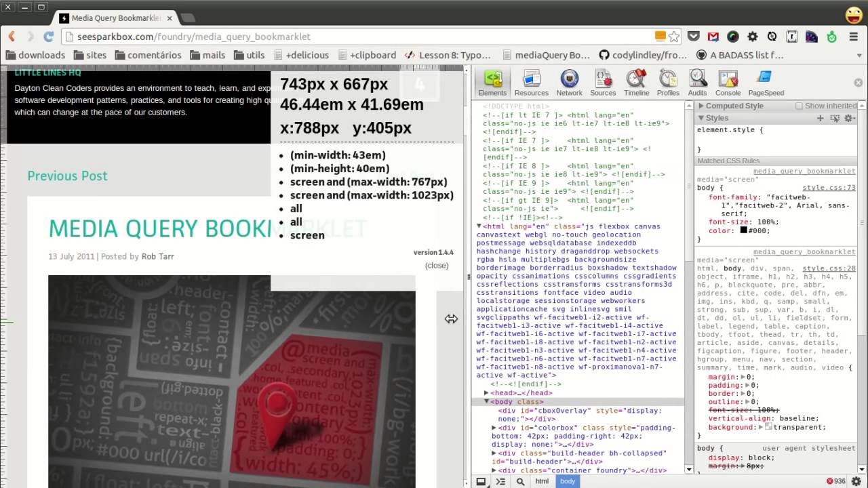Go back in browser history

tap(12, 37)
